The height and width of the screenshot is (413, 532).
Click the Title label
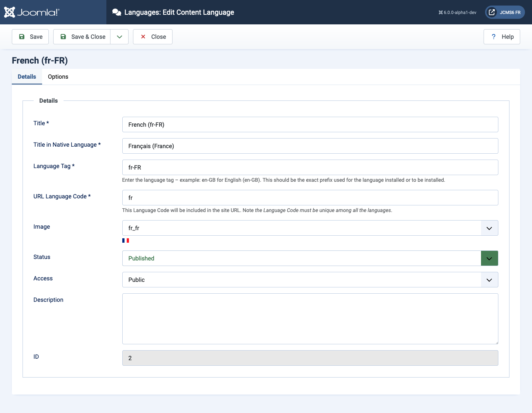(x=41, y=123)
